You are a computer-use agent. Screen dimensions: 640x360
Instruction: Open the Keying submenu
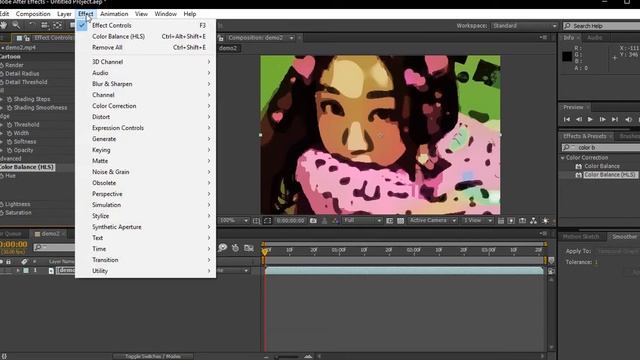tap(145, 150)
